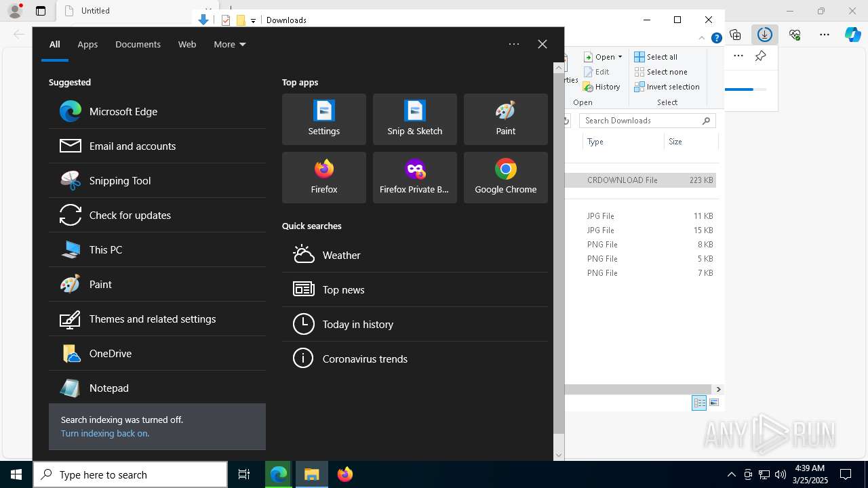Launch the Firefox top app tile
This screenshot has width=868, height=488.
[324, 178]
